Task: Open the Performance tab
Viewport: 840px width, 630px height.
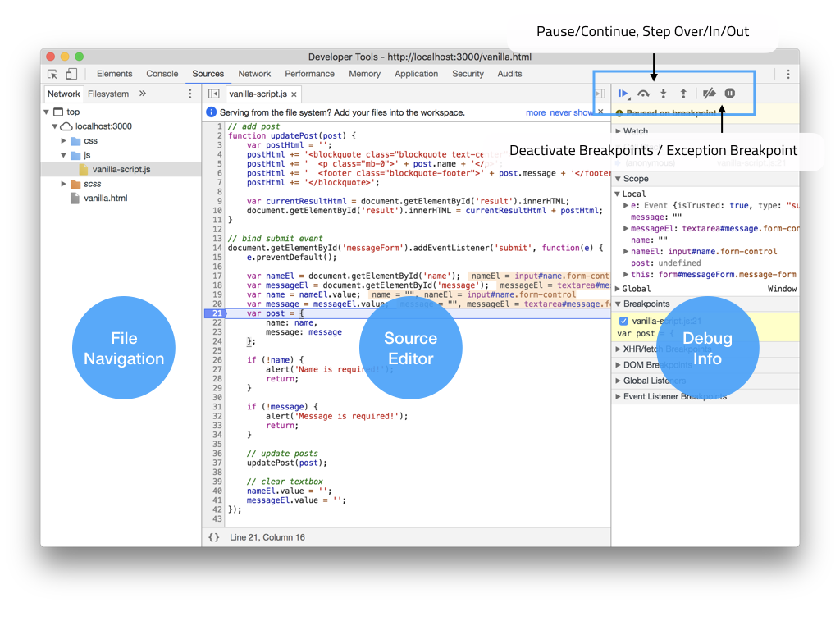Action: tap(309, 74)
